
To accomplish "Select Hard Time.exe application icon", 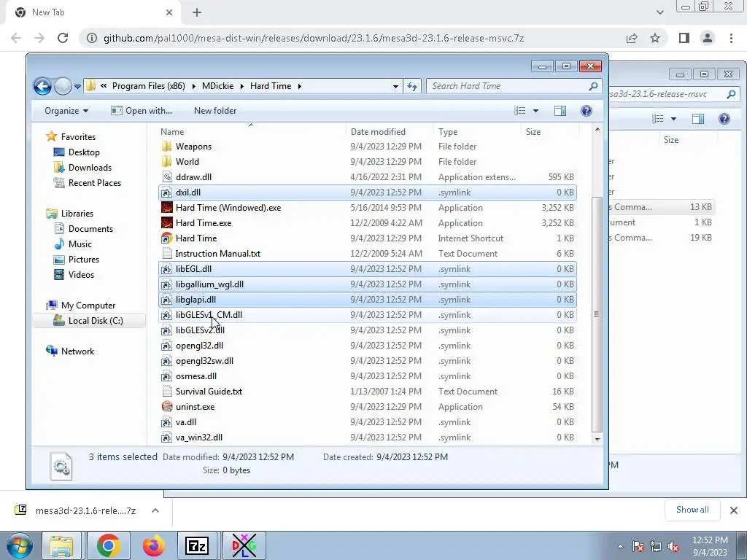I will [167, 223].
